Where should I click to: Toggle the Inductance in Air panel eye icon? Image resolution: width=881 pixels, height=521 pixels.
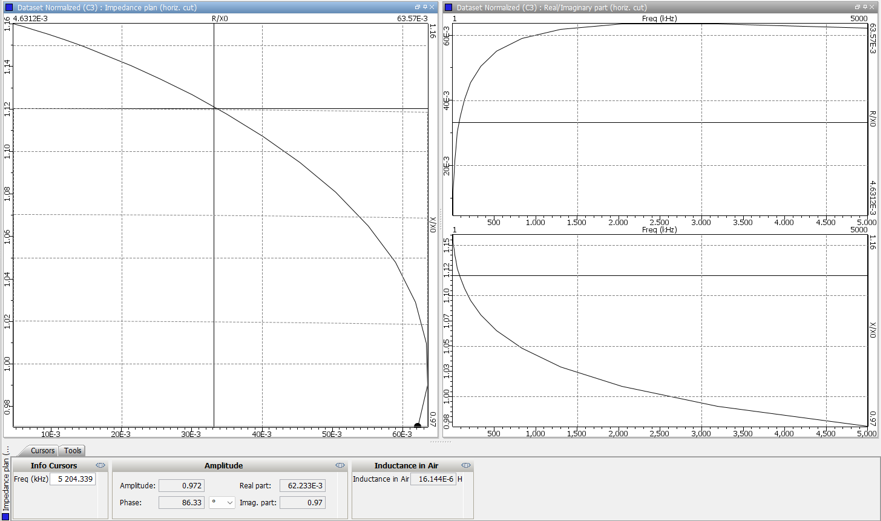pyautogui.click(x=466, y=466)
